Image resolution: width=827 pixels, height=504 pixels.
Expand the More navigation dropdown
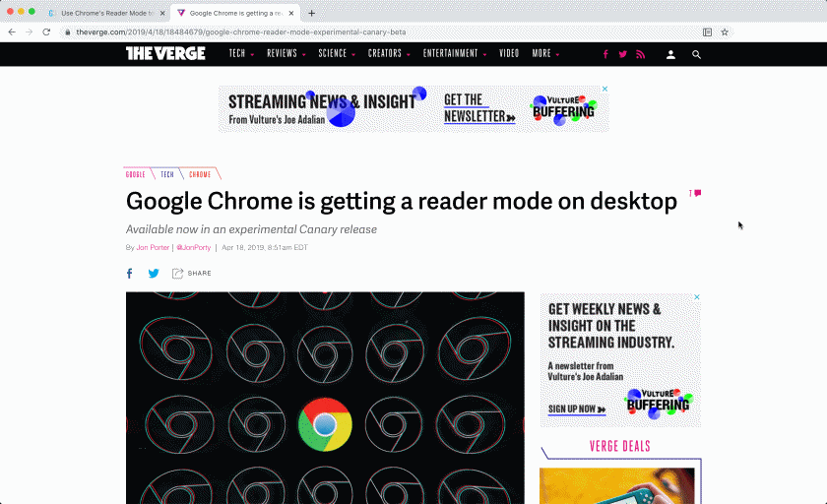[545, 53]
